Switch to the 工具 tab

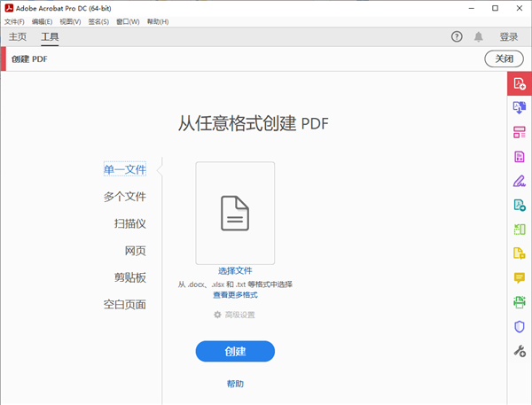(50, 36)
